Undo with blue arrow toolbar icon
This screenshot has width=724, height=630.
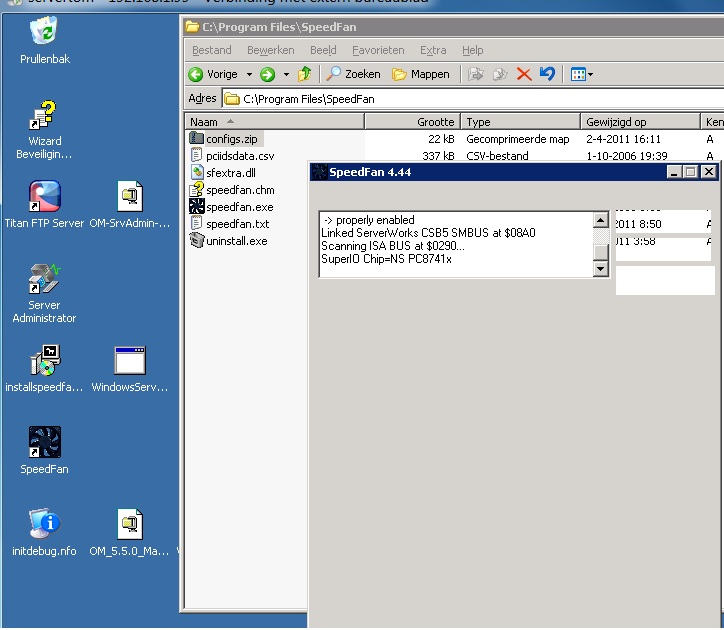[548, 74]
